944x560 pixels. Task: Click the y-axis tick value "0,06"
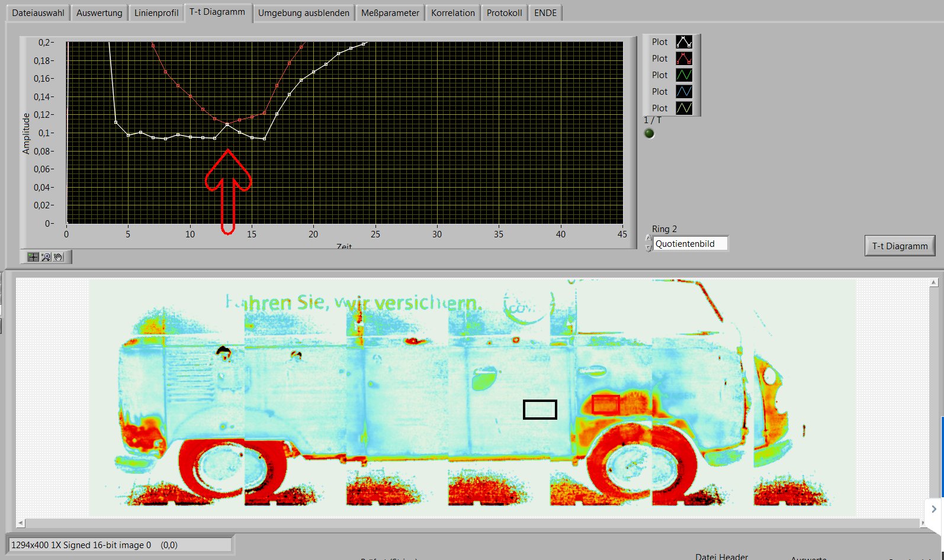coord(42,169)
